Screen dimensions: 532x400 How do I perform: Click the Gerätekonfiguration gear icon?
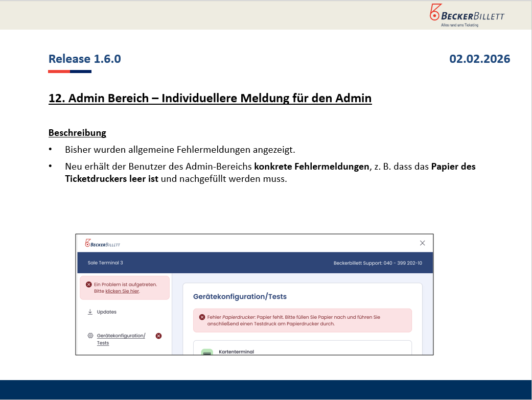click(x=90, y=336)
